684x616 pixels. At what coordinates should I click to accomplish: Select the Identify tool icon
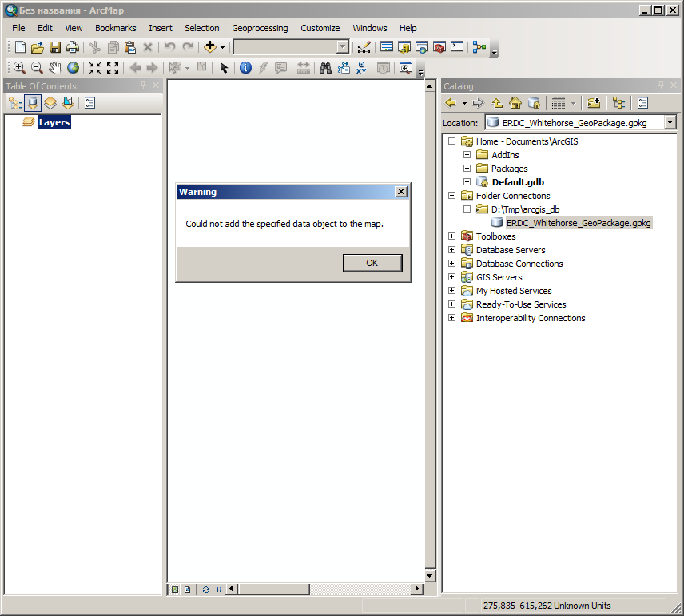[245, 68]
